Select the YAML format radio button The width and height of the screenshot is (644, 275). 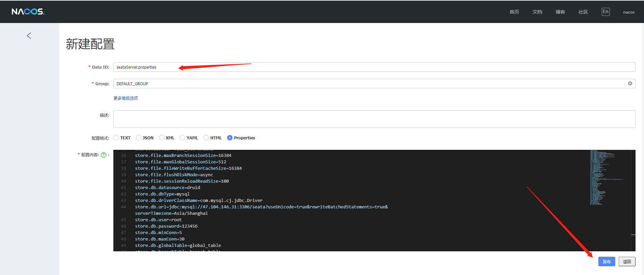click(x=182, y=138)
